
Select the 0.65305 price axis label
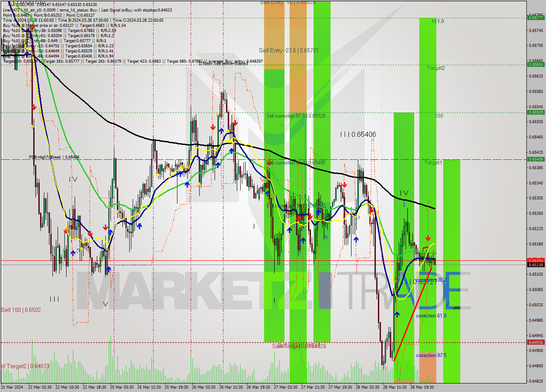tap(536, 198)
